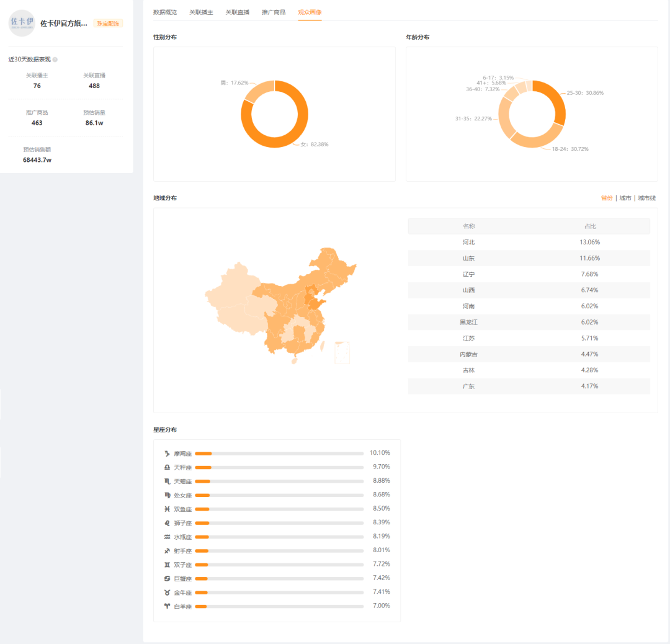Click the info icon beside 近30天数据表现
This screenshot has height=644, width=670.
tap(55, 60)
